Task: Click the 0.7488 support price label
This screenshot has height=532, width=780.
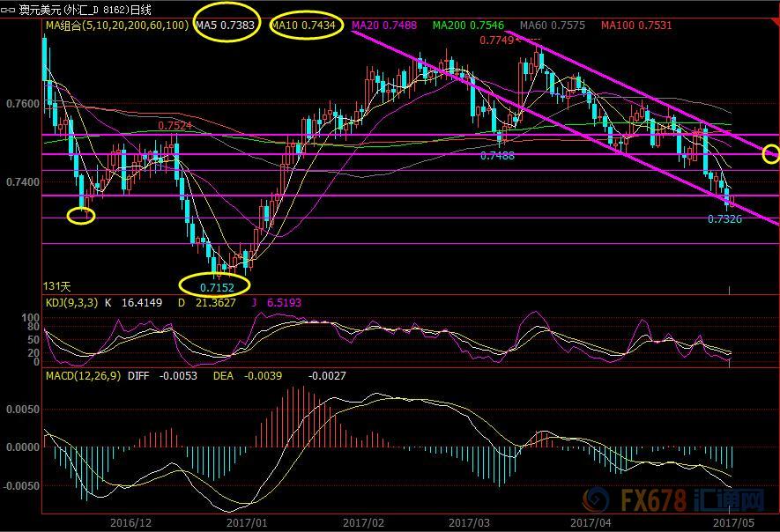Action: coord(497,155)
